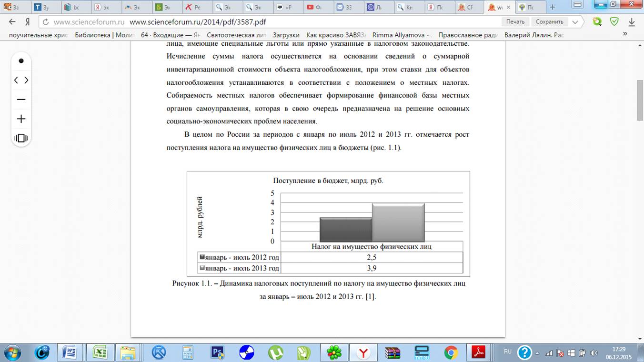Open the 'Православное ради' bookmark
The height and width of the screenshot is (362, 644).
coord(468,35)
